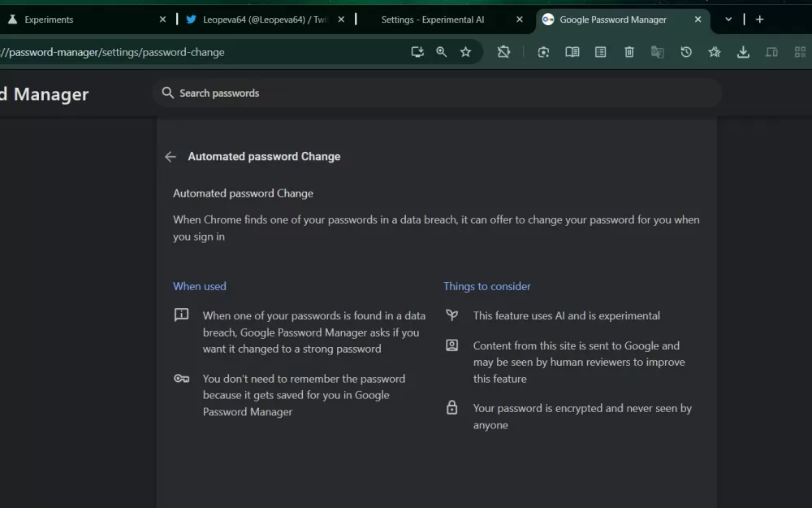Open a new tab with plus button
This screenshot has width=812, height=508.
click(x=760, y=20)
